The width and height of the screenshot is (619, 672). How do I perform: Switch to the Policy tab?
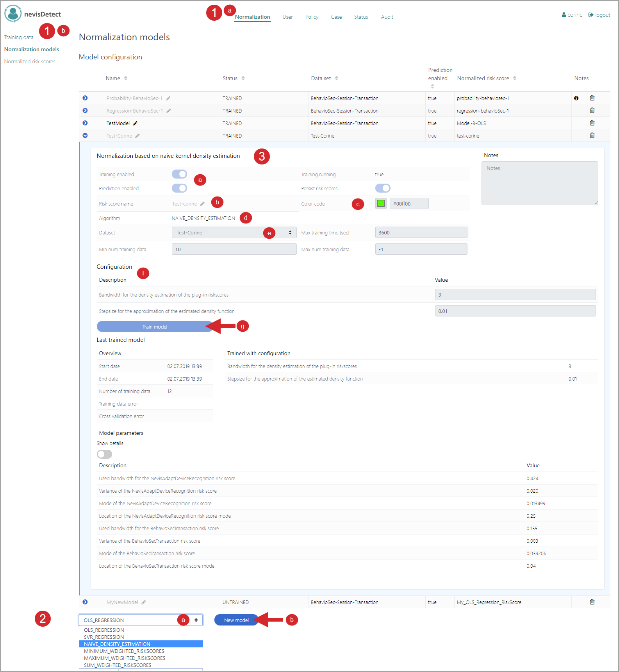pyautogui.click(x=312, y=17)
